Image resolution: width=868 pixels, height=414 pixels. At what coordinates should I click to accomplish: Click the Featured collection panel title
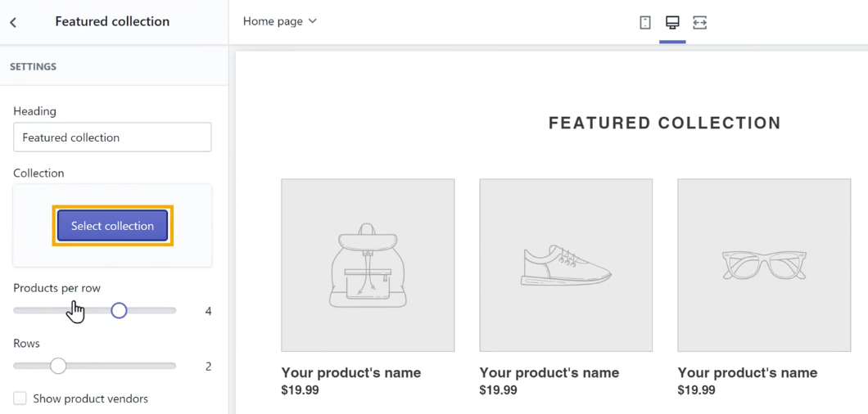point(112,21)
